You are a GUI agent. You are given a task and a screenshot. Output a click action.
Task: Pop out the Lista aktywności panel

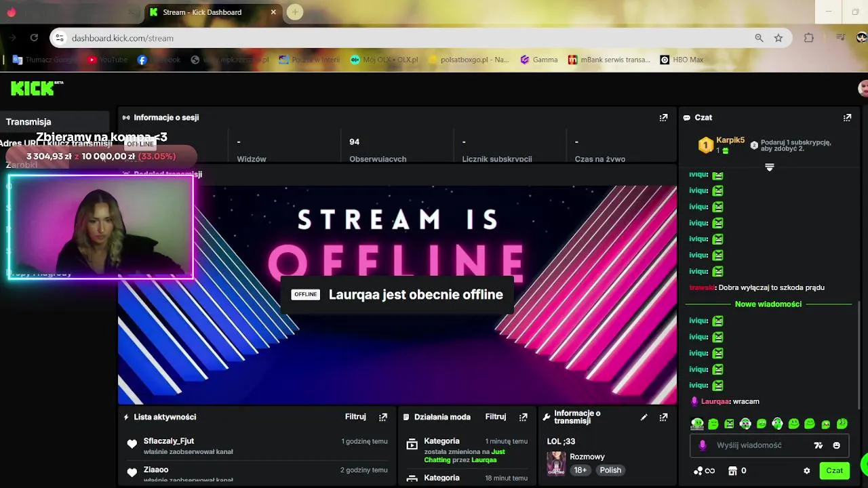click(383, 417)
